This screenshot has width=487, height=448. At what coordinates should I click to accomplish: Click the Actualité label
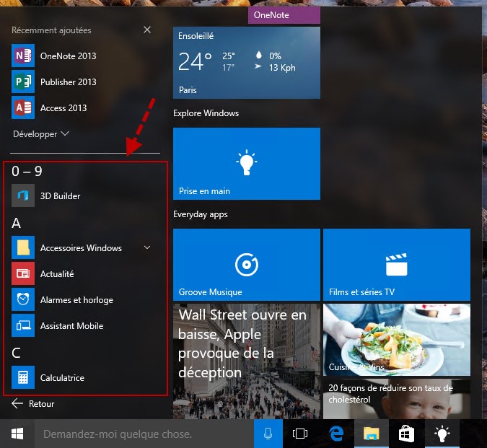57,274
